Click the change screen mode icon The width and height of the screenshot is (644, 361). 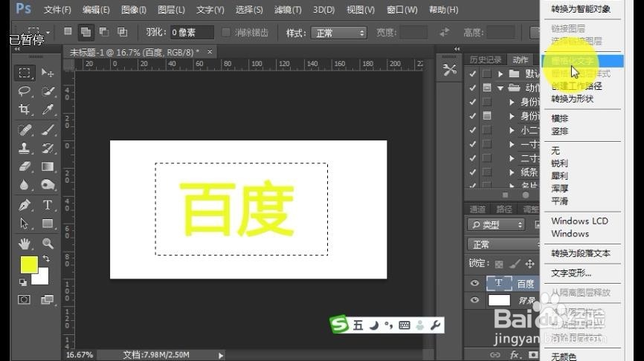tap(48, 299)
